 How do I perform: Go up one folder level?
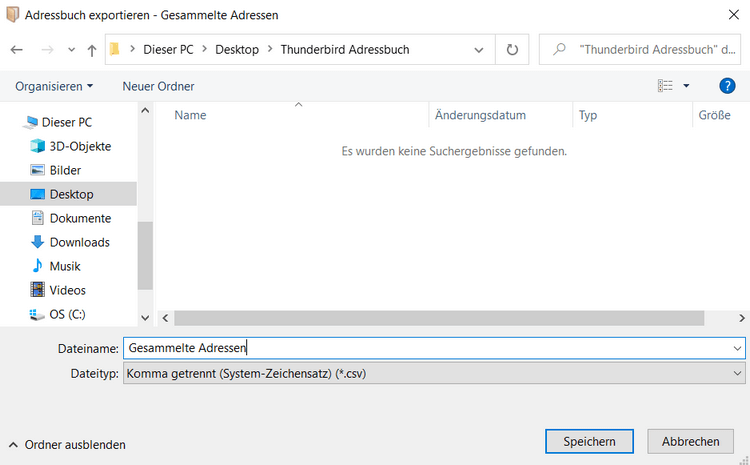(92, 50)
